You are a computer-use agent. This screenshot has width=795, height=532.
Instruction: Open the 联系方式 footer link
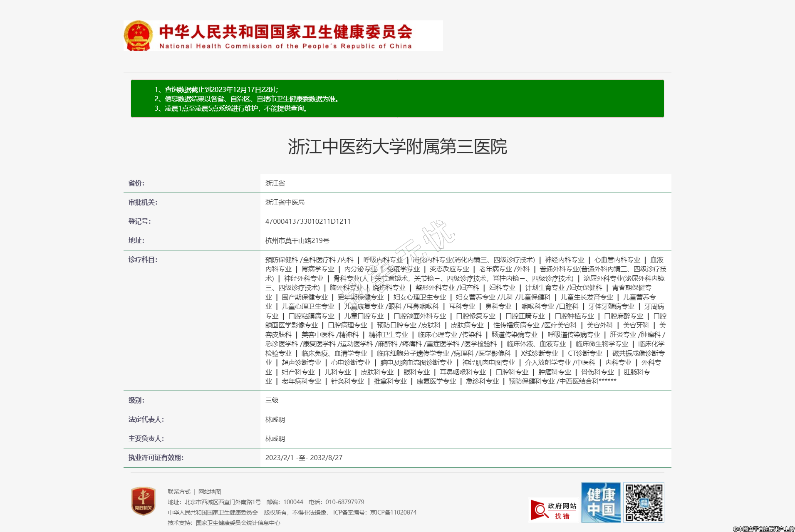179,492
